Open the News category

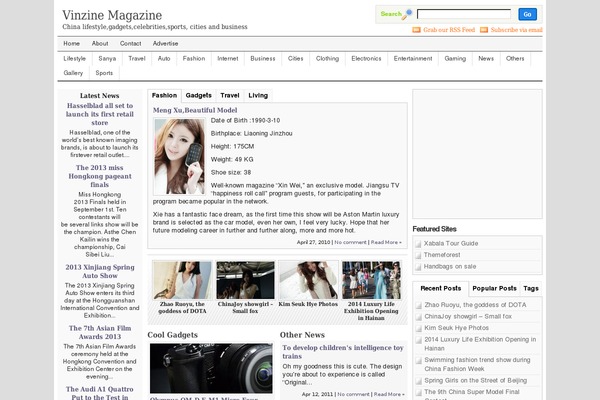pyautogui.click(x=486, y=59)
